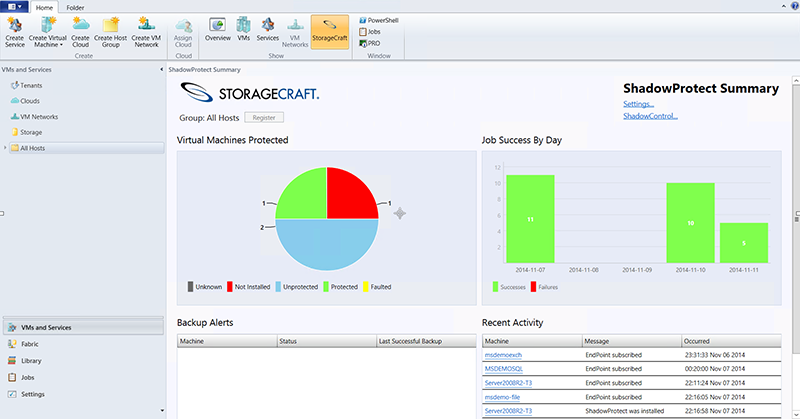Open the Fabric workspace
800x419 pixels.
click(23, 344)
